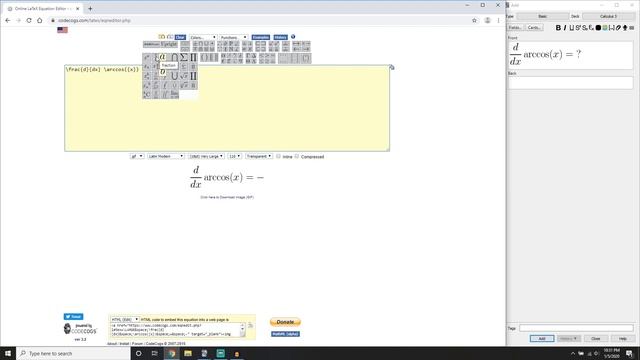640x360 pixels.
Task: Select the Online LaTeX Equation Editor tab
Action: pyautogui.click(x=43, y=9)
